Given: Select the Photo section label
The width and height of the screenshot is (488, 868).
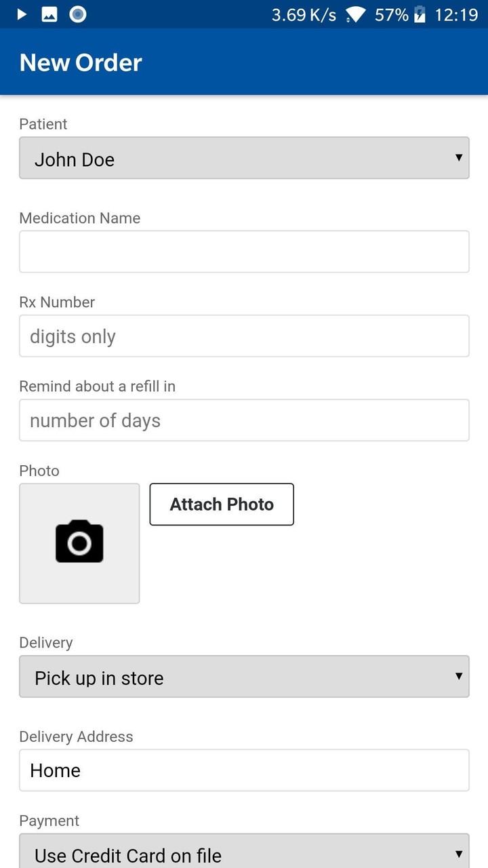Looking at the screenshot, I should pos(39,470).
